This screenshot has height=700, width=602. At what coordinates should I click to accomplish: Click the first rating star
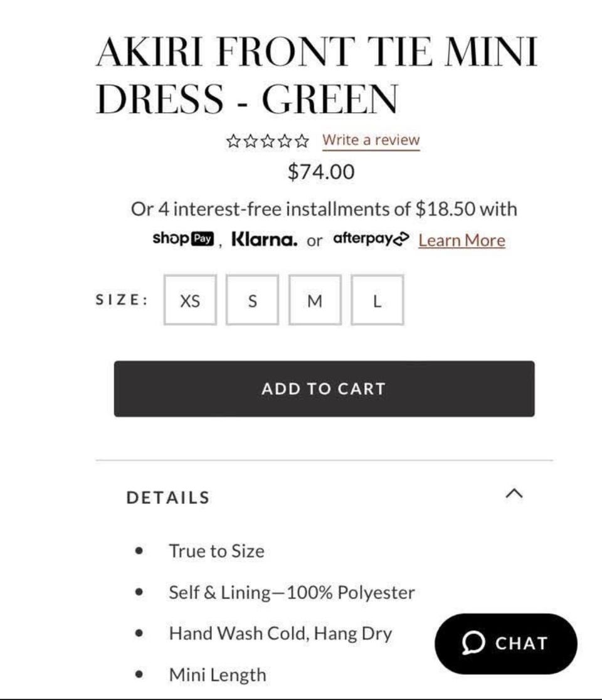click(234, 141)
